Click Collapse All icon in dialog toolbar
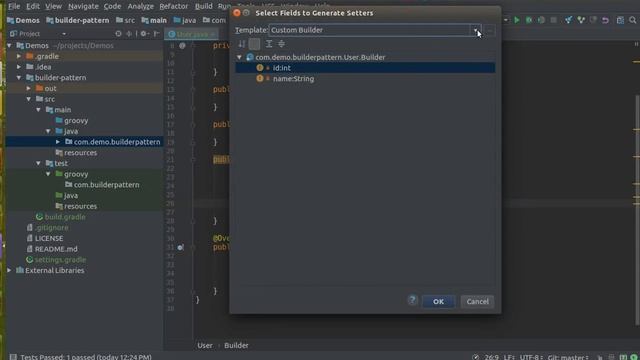 pos(281,44)
